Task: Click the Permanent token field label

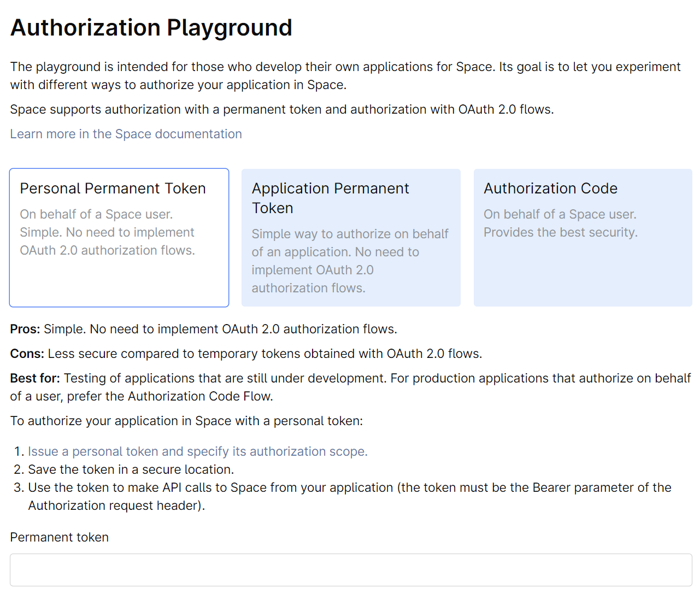Action: coord(59,537)
